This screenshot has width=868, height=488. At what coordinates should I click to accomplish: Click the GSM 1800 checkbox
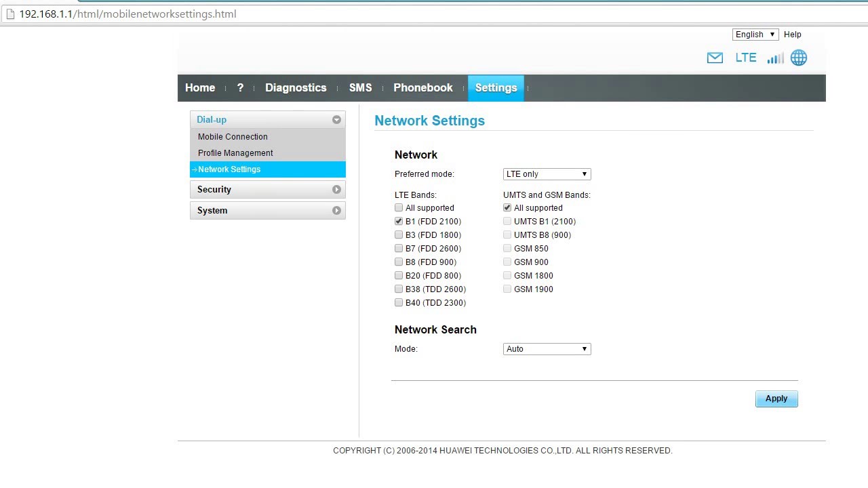[x=507, y=276]
